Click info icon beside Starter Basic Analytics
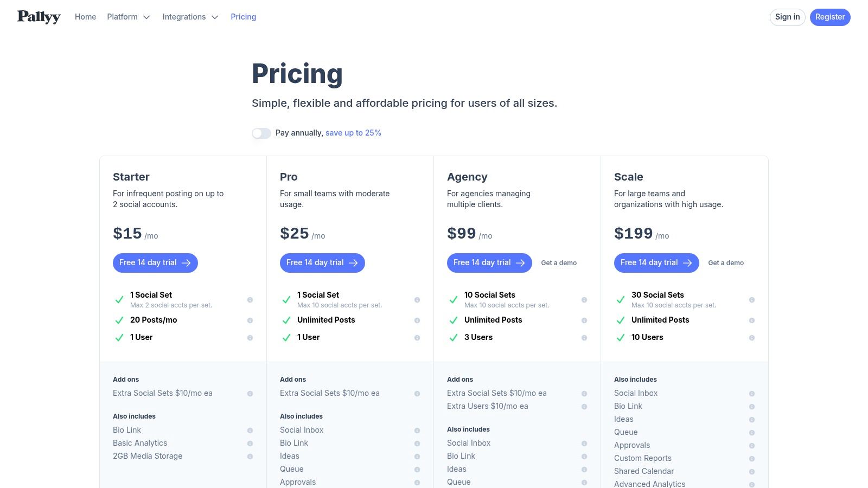This screenshot has width=868, height=488. 250,444
